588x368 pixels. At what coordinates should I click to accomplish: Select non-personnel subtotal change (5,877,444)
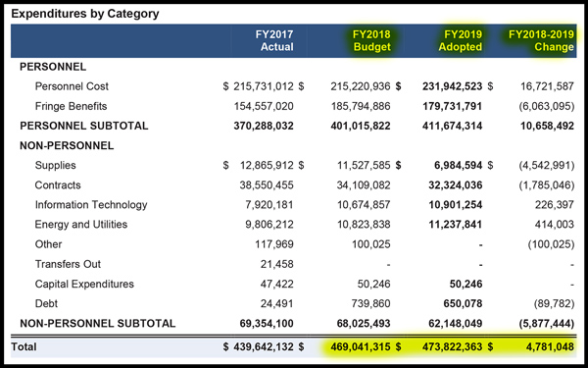tap(547, 323)
